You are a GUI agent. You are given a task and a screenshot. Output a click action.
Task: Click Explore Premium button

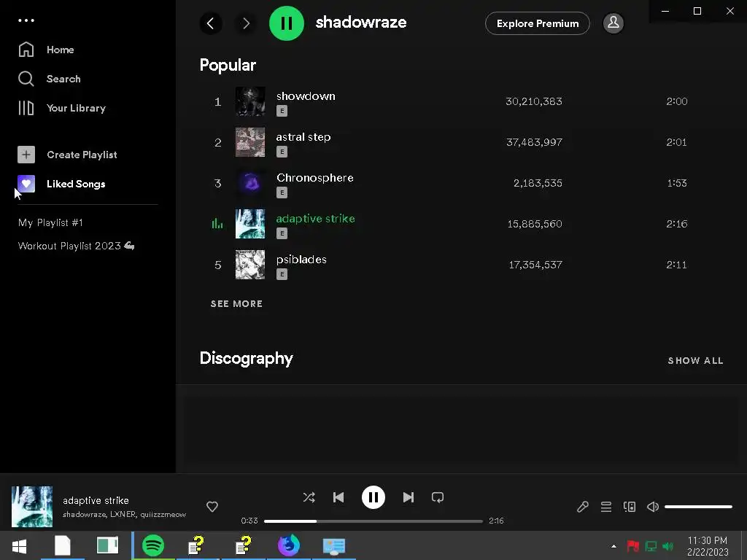click(x=538, y=23)
